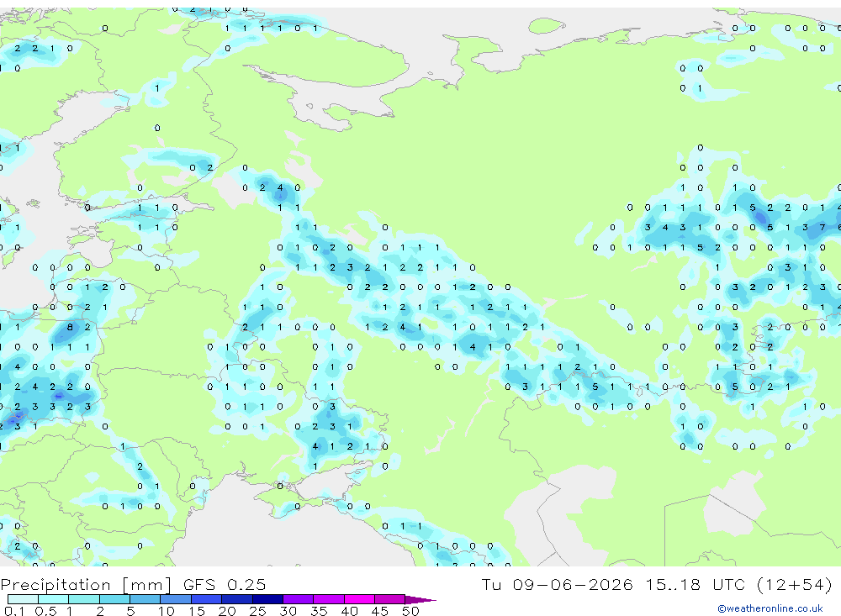Click the '15' legend scale label
Viewport: 841px width, 616px height.
tap(197, 611)
